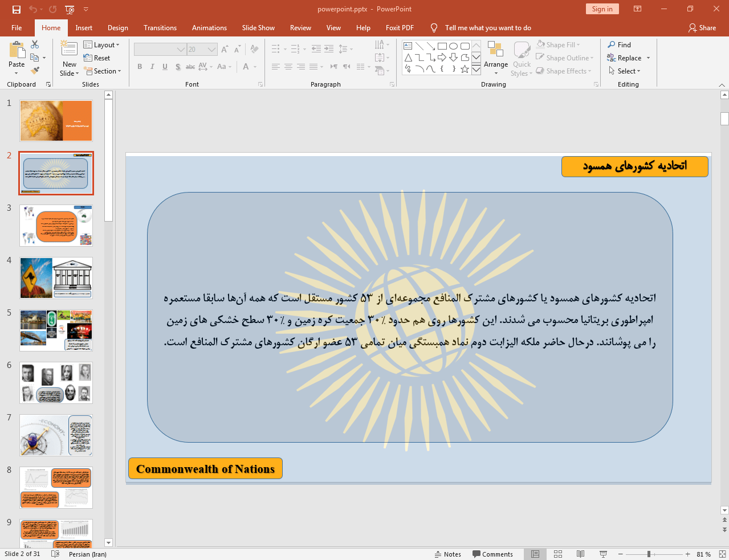This screenshot has height=560, width=729.
Task: Click the Save icon in title bar
Action: (17, 9)
